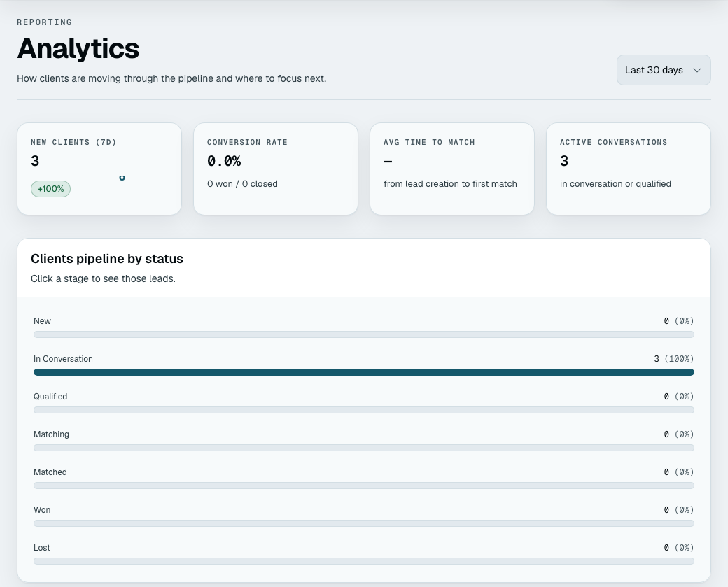Click the chevron arrow in date range selector

coord(697,71)
